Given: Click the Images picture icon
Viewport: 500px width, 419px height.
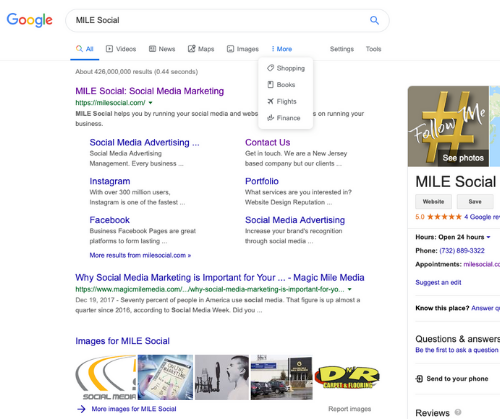Looking at the screenshot, I should click(x=230, y=49).
